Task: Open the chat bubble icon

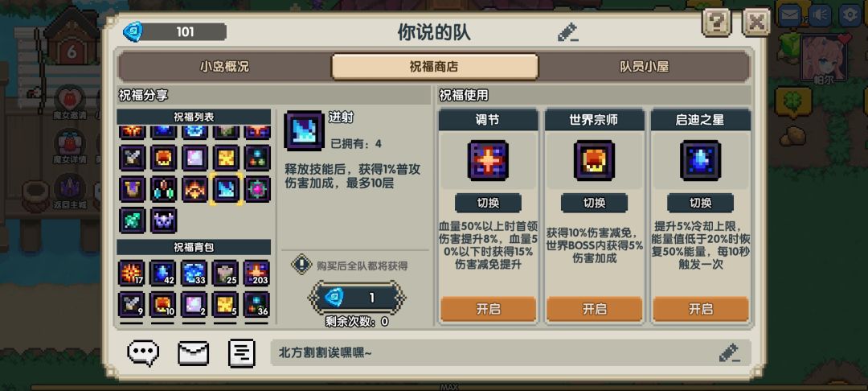Action: [x=143, y=353]
